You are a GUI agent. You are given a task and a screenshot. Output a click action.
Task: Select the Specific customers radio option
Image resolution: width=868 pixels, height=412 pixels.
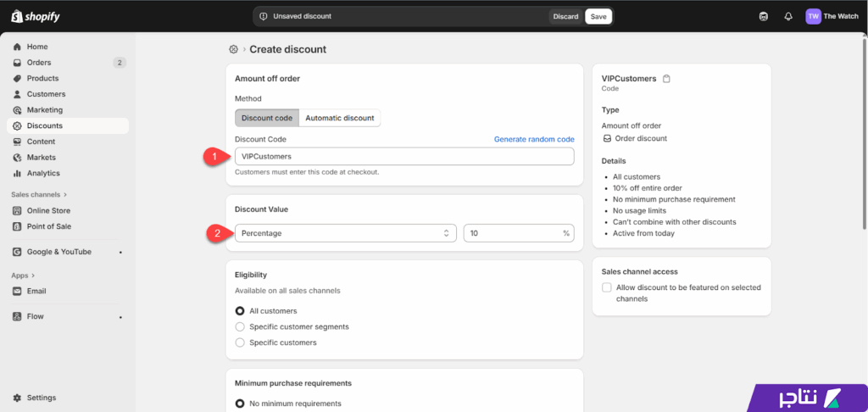tap(240, 342)
